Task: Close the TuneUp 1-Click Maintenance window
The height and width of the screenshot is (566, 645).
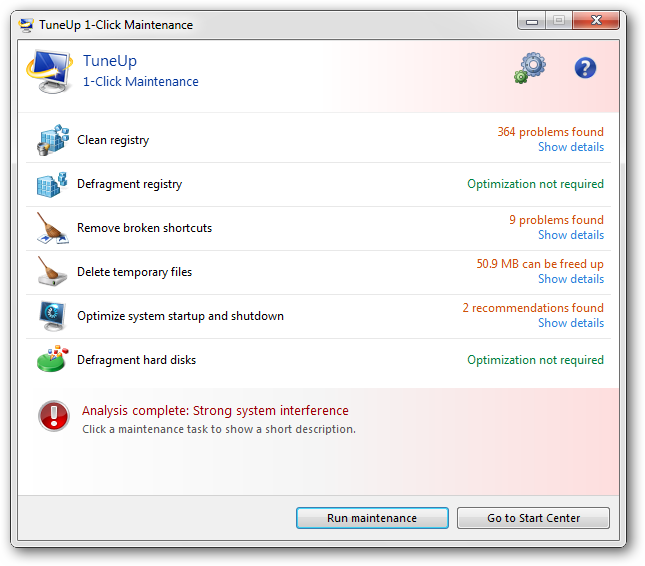Action: pyautogui.click(x=596, y=21)
